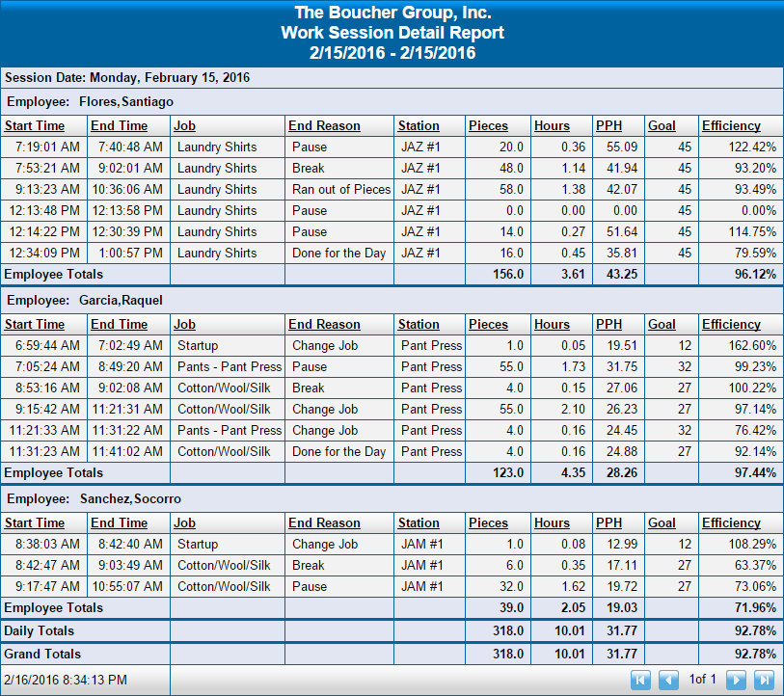Click the 9:15:42 AM start time cell
The width and height of the screenshot is (784, 696).
(x=44, y=409)
